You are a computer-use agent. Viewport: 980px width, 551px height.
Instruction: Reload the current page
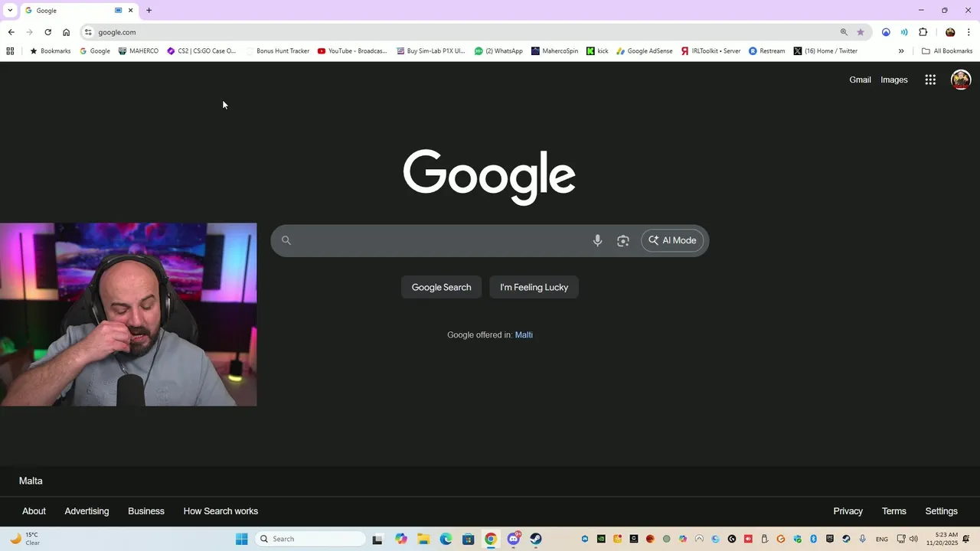[x=47, y=32]
